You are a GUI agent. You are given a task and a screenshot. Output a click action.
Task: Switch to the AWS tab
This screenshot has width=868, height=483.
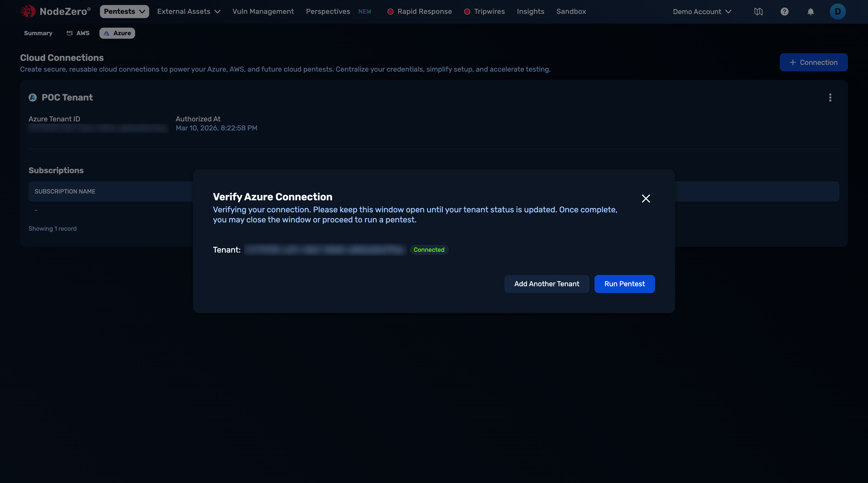point(78,33)
